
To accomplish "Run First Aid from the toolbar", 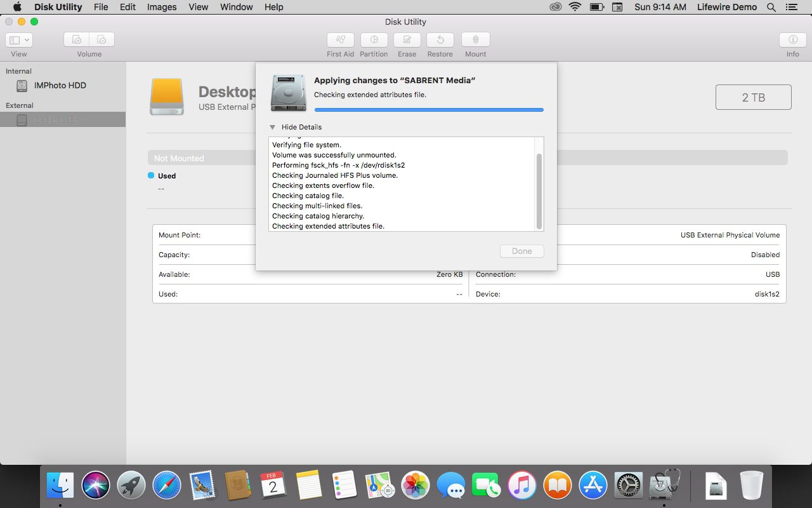I will [x=341, y=39].
